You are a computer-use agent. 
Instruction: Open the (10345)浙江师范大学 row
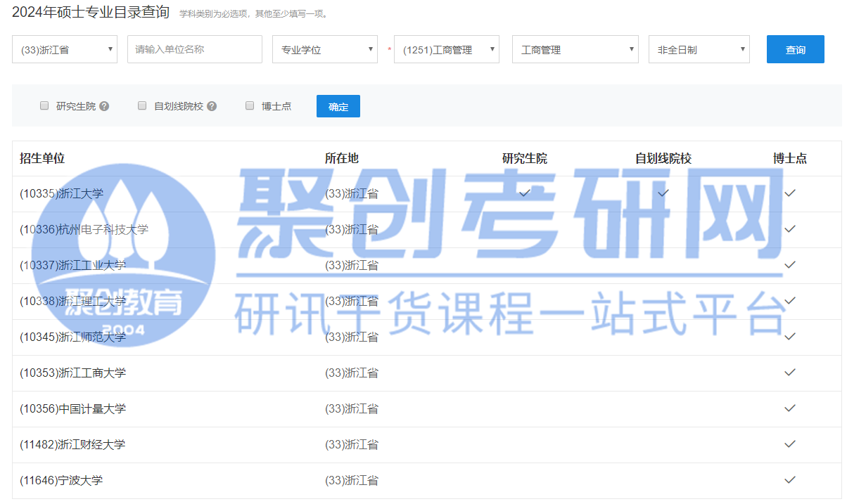click(x=426, y=337)
